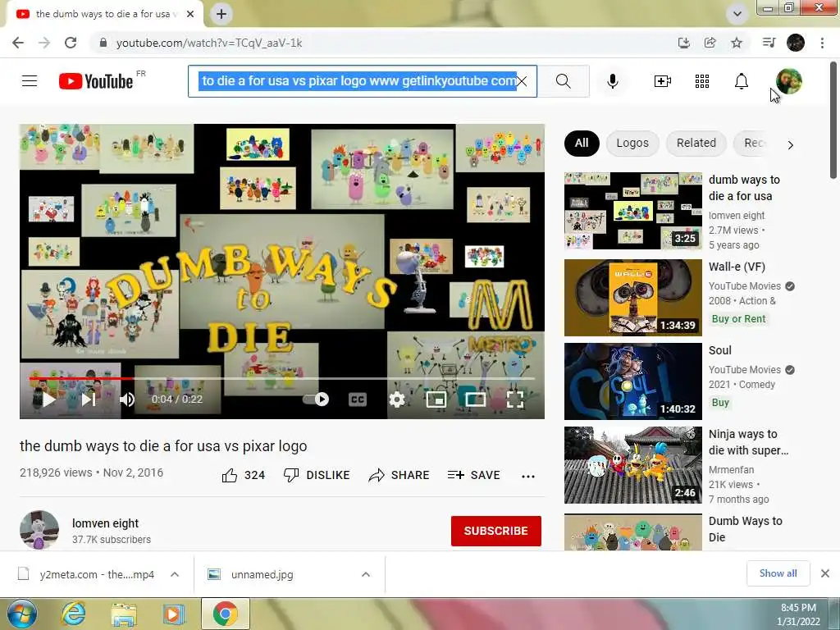Select the Logos filter chip
This screenshot has height=630, width=840.
[x=632, y=143]
